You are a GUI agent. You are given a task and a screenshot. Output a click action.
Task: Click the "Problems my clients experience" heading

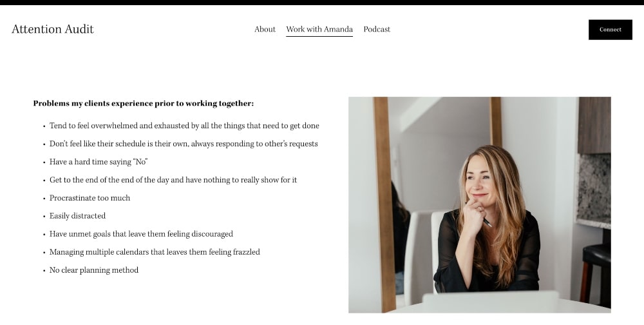tap(143, 103)
